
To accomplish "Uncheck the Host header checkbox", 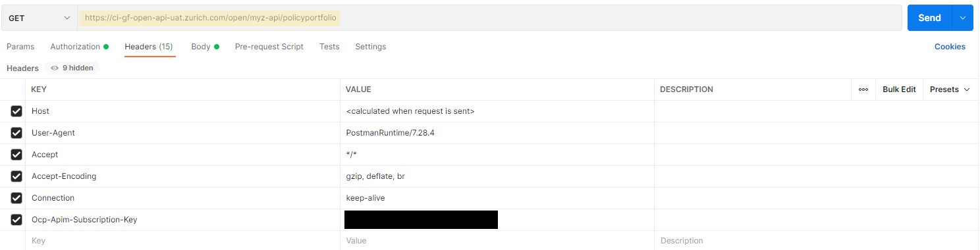I will pyautogui.click(x=16, y=111).
